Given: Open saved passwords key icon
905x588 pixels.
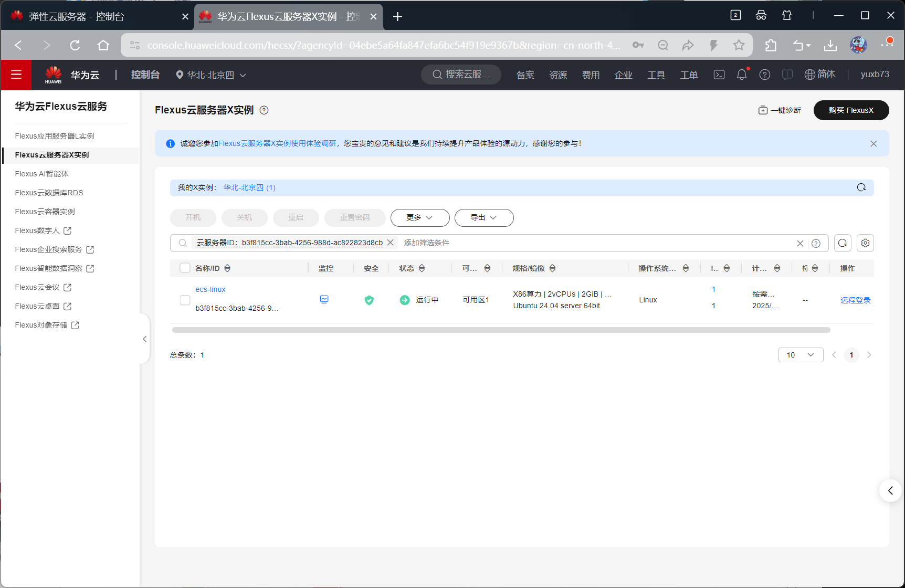Looking at the screenshot, I should coord(638,45).
